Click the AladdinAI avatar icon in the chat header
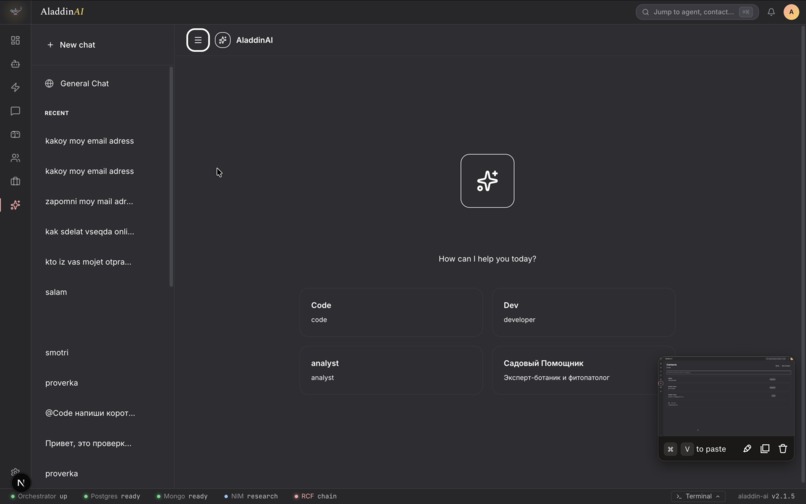 223,40
